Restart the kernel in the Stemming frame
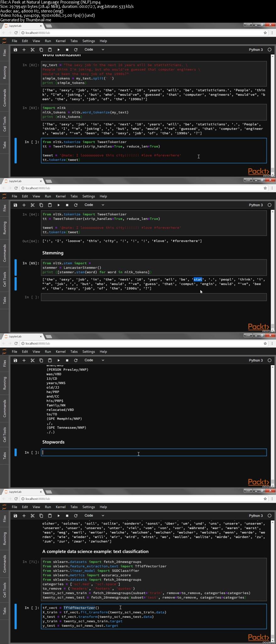Image resolution: width=276 pixels, height=644 pixels. 76,205
